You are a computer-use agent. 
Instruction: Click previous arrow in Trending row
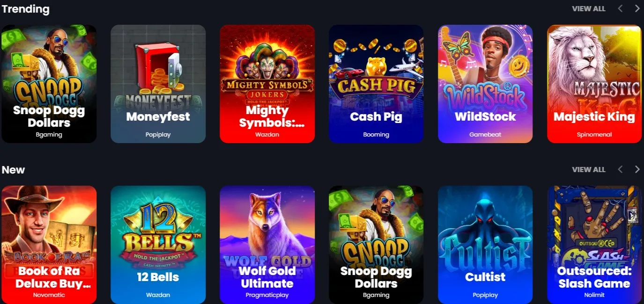click(620, 8)
